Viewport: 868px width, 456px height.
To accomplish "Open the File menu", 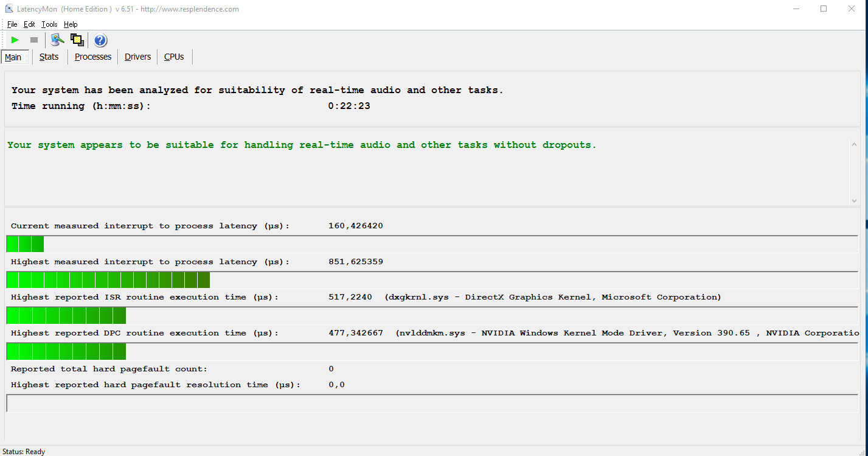I will point(12,24).
